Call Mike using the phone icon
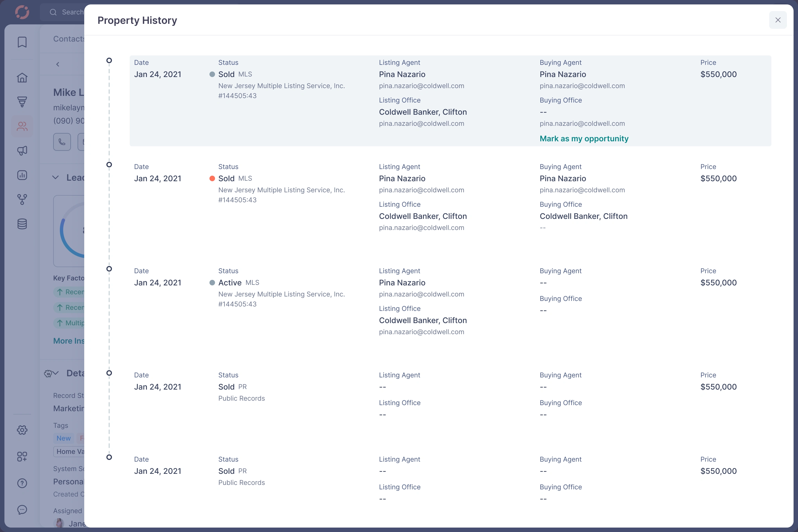 point(62,142)
